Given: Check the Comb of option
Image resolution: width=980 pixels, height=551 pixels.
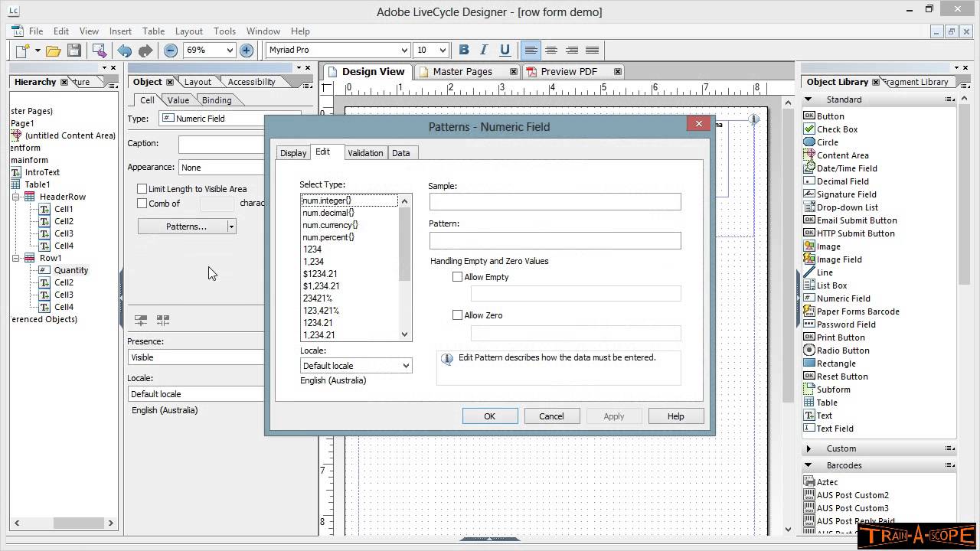Looking at the screenshot, I should (x=142, y=204).
